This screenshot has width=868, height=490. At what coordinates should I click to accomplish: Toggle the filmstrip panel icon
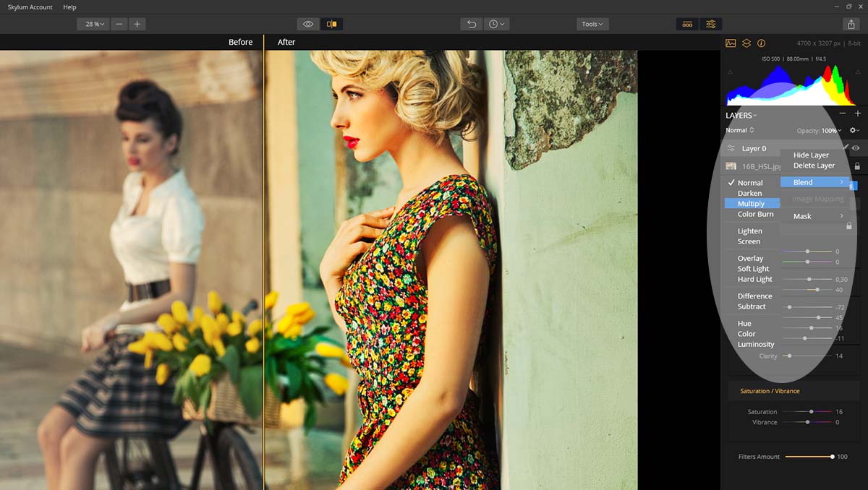[687, 24]
